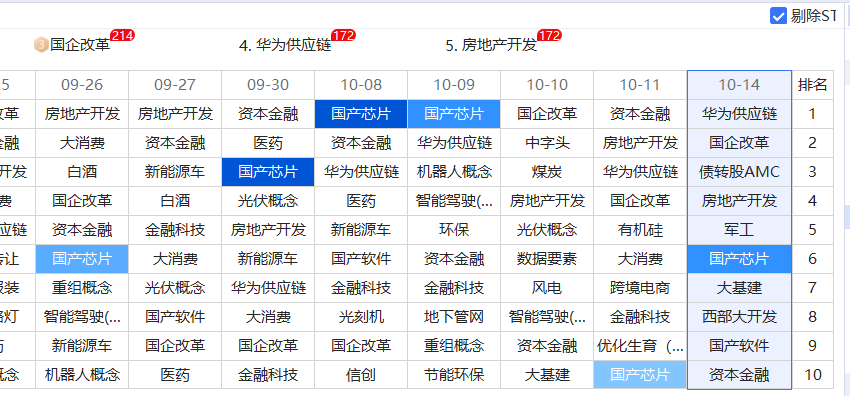Click 优化生育 in the 10-11 column

click(x=640, y=346)
